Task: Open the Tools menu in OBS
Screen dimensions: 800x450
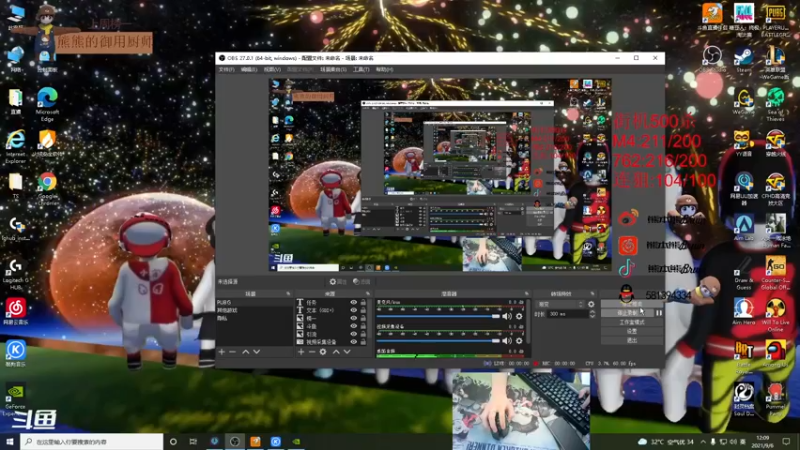Action: [361, 69]
